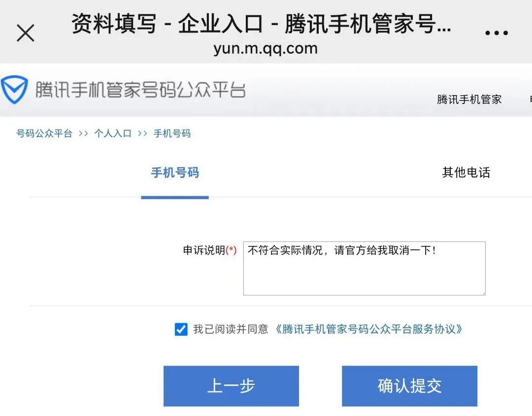Viewport: 532px width, 416px height.
Task: Click the 上一步 button
Action: [x=231, y=386]
